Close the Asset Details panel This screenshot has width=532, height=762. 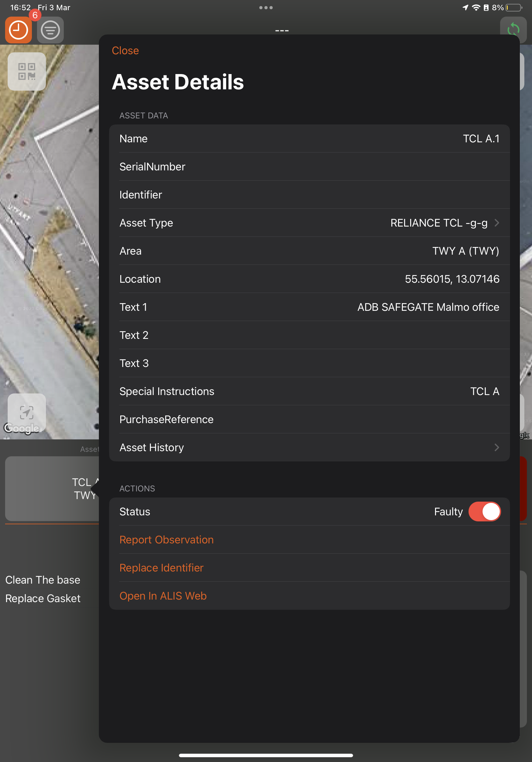coord(125,50)
